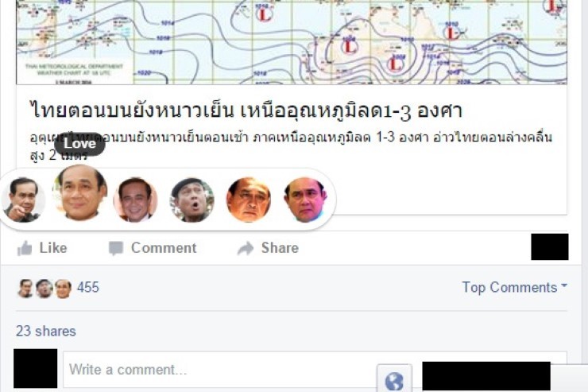Choose the orange-tinted Sad reaction face

tap(249, 200)
